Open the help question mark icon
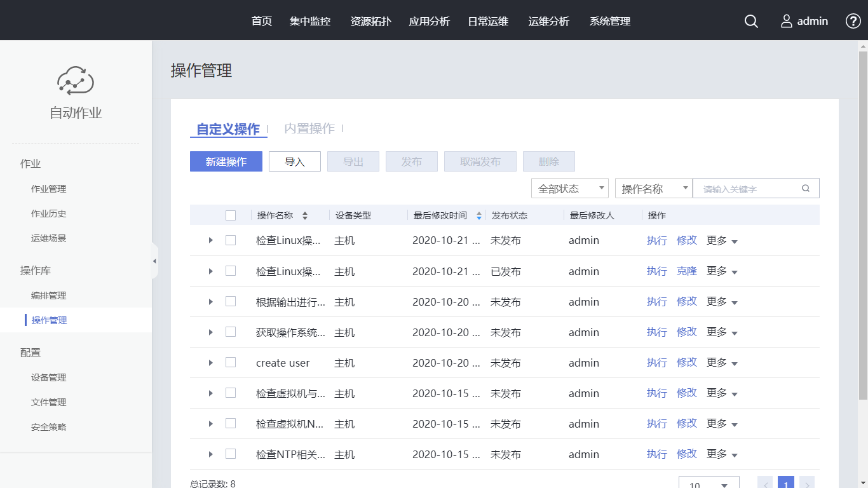This screenshot has width=868, height=488. coord(853,21)
